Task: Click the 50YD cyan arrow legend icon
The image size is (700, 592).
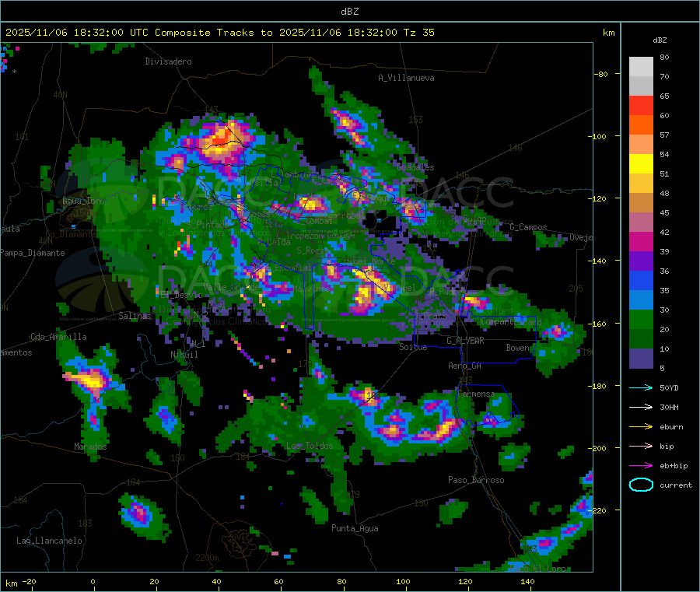Action: (x=641, y=387)
